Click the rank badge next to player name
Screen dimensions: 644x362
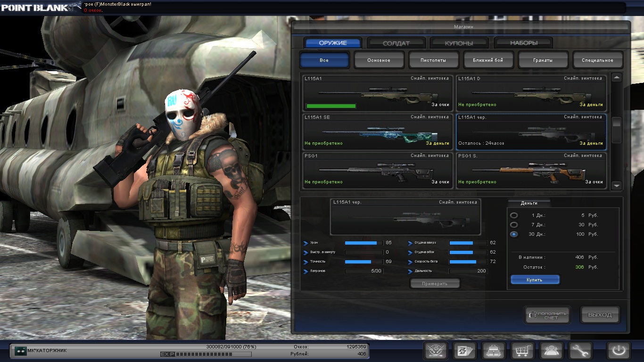pos(20,351)
